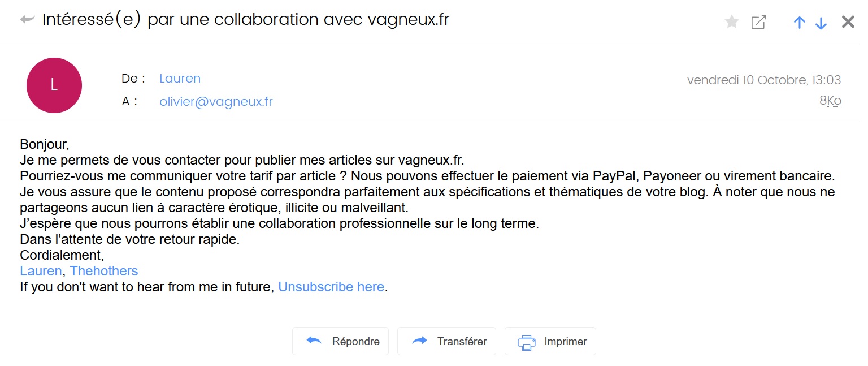Click the 8Ko message size label

(830, 101)
